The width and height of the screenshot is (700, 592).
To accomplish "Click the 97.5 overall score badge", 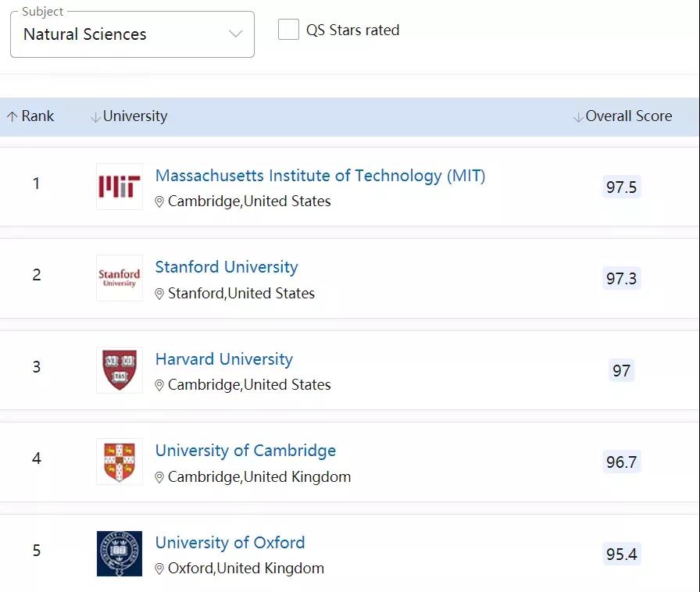I will (x=621, y=187).
